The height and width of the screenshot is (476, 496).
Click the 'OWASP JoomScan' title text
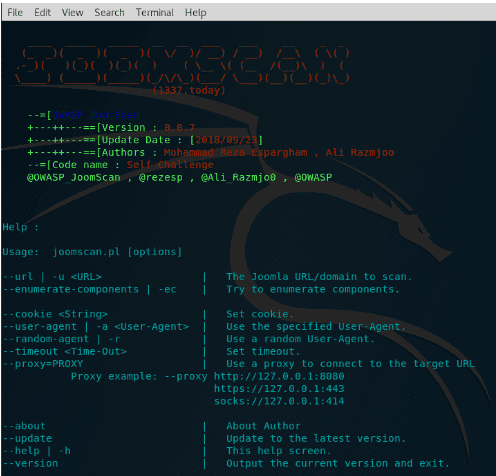point(96,115)
